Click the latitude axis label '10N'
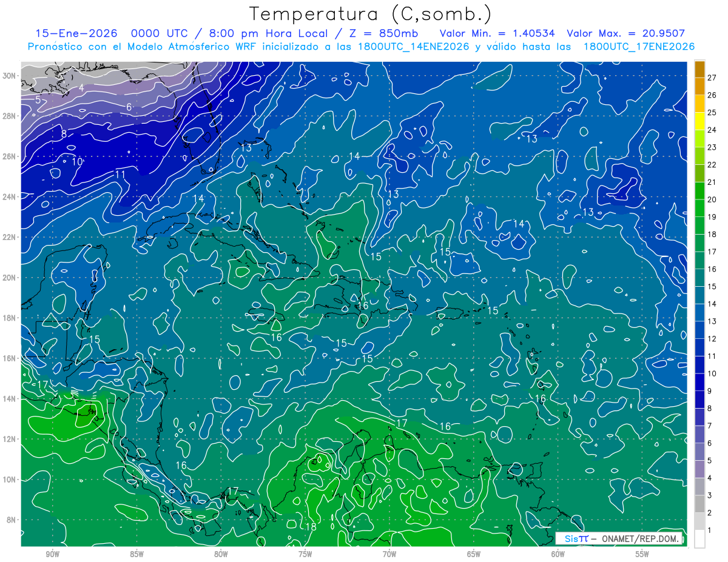This screenshot has height=562, width=728. click(10, 480)
